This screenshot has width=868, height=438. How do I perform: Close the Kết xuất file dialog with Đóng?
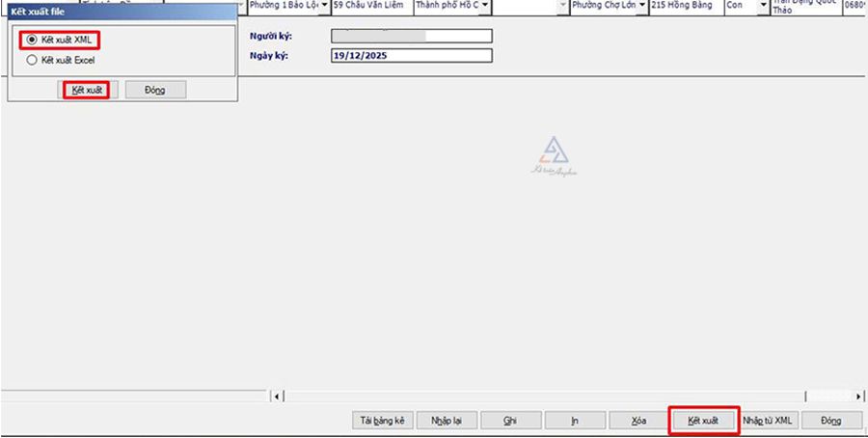pyautogui.click(x=154, y=90)
